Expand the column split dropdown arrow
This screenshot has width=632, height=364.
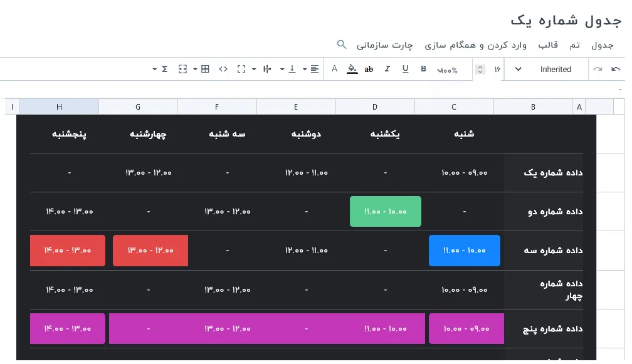[254, 70]
